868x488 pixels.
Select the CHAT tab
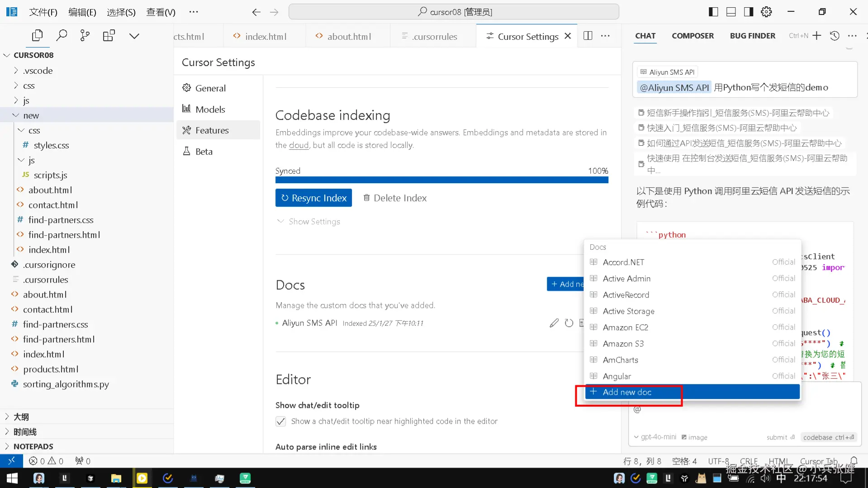(645, 36)
